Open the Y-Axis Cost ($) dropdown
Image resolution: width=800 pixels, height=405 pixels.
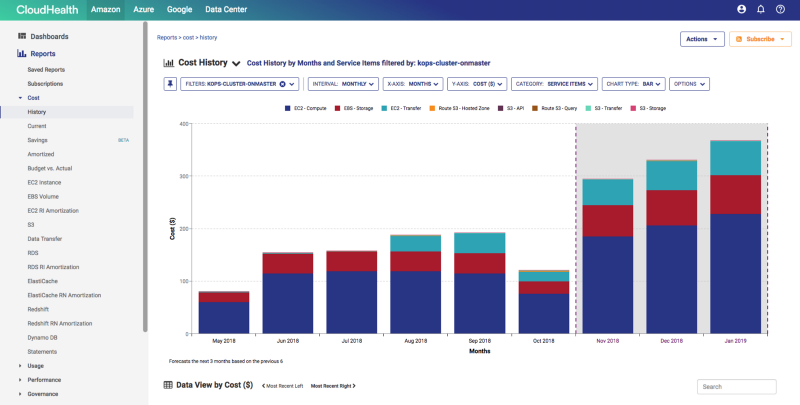coord(477,84)
